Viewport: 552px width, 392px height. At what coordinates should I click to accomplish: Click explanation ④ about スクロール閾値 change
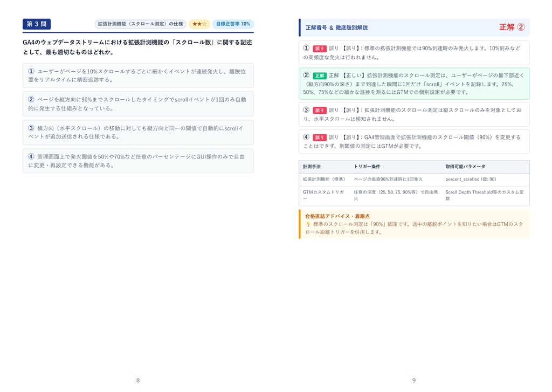click(x=414, y=142)
